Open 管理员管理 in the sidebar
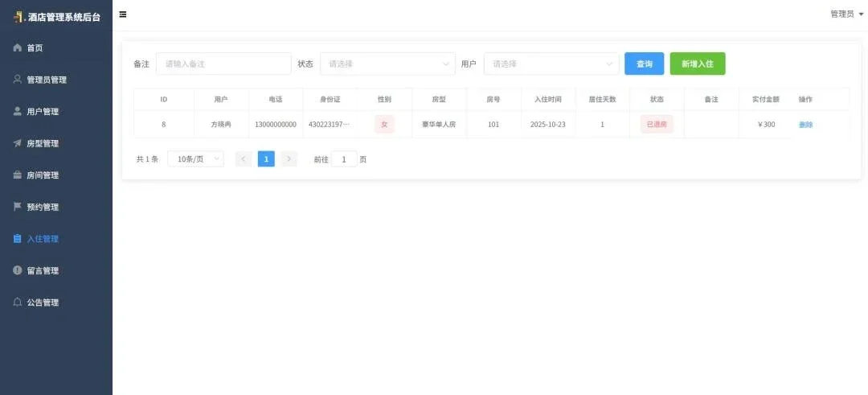This screenshot has height=395, width=868. pos(56,80)
